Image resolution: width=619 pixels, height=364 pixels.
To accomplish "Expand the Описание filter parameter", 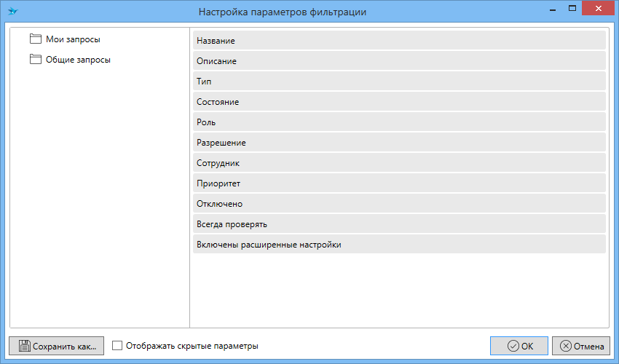I will click(399, 61).
